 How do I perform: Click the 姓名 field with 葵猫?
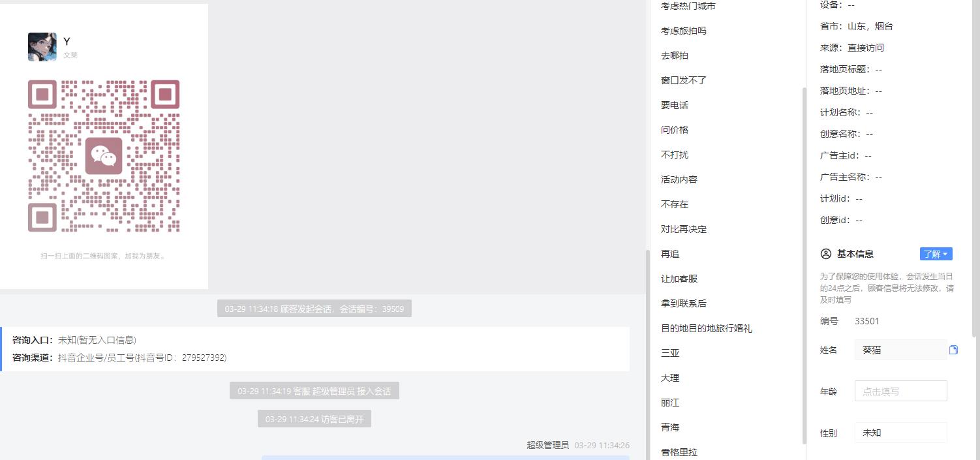(900, 350)
